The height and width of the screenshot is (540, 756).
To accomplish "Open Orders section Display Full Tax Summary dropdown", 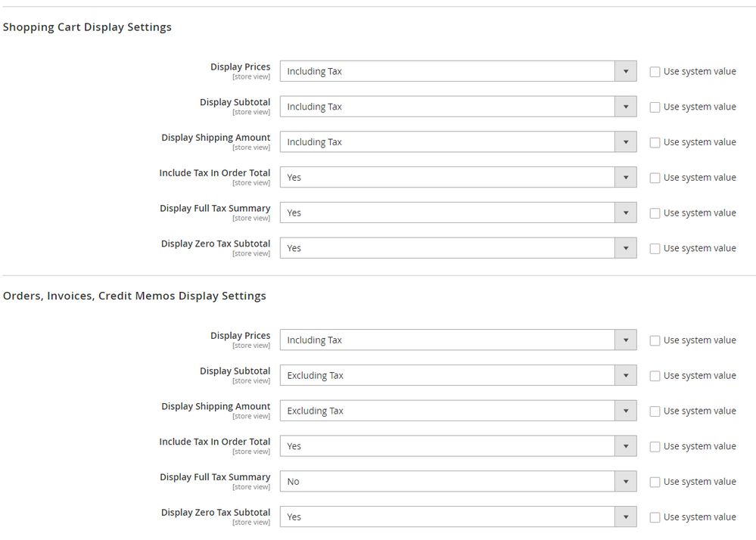I will click(458, 482).
